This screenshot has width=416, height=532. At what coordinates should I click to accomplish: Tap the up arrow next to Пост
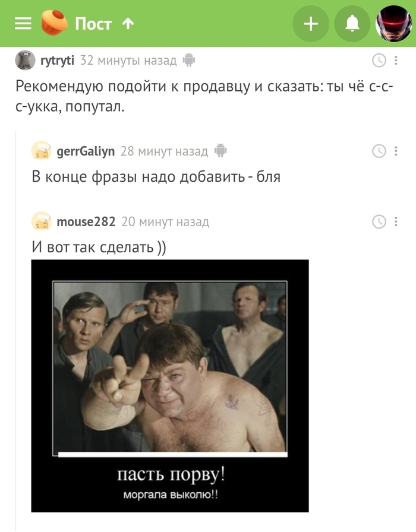(x=128, y=24)
